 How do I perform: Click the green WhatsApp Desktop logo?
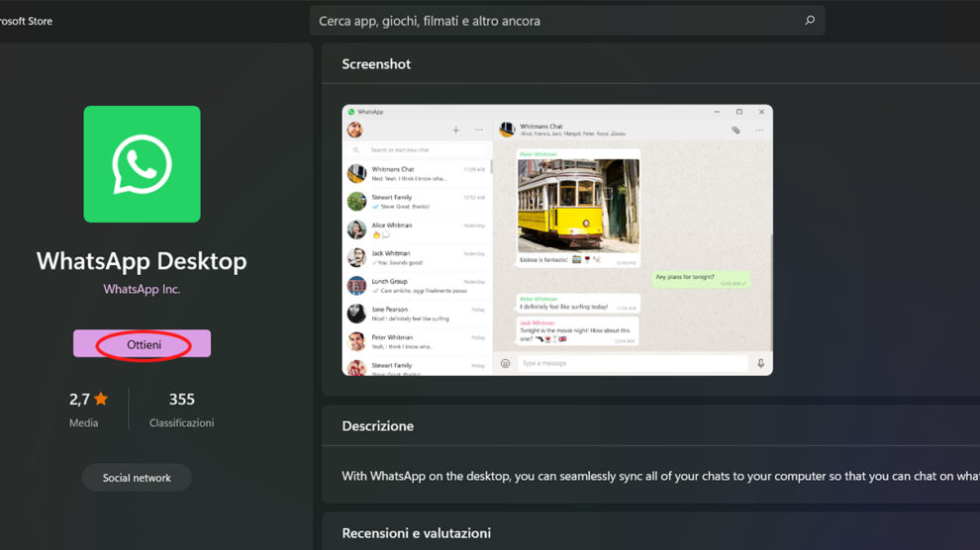click(142, 164)
